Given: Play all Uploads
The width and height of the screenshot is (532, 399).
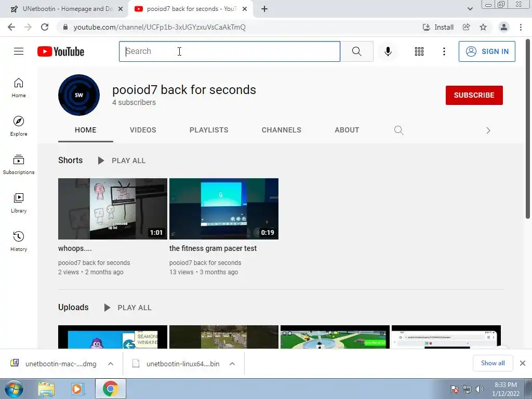Looking at the screenshot, I should coord(128,308).
